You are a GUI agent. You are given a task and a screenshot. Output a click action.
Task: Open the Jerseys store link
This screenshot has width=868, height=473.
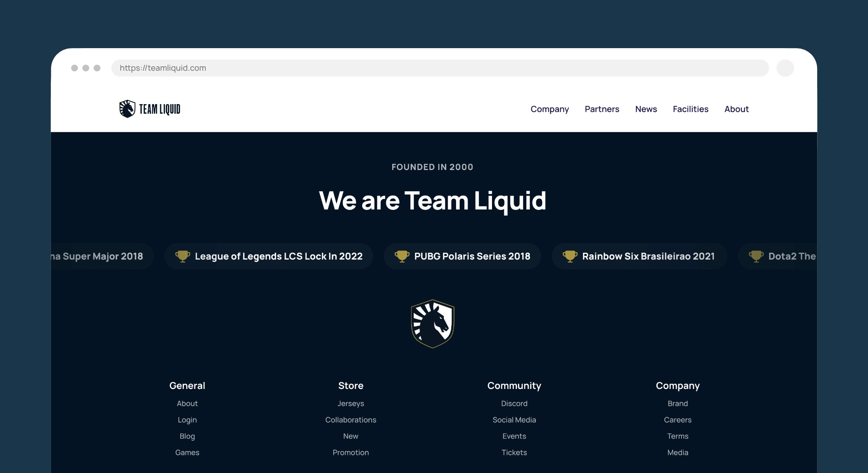click(x=350, y=404)
